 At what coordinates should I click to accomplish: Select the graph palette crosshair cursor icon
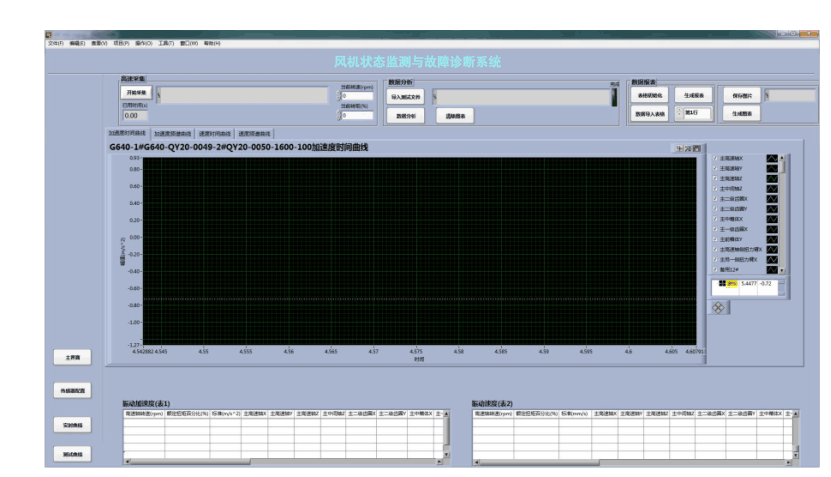(679, 148)
